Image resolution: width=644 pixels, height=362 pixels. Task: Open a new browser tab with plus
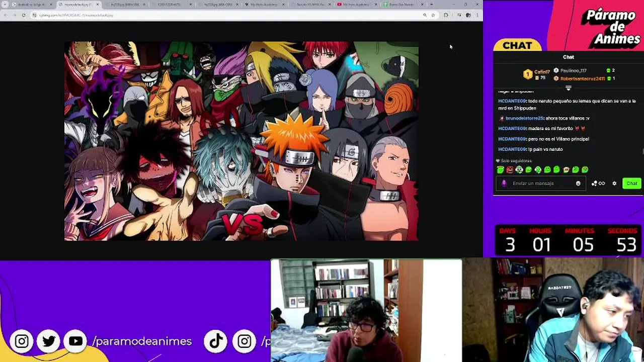431,5
